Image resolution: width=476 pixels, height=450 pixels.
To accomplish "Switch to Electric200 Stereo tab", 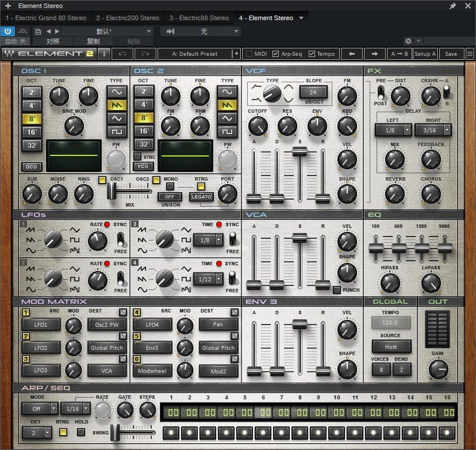I will click(128, 18).
